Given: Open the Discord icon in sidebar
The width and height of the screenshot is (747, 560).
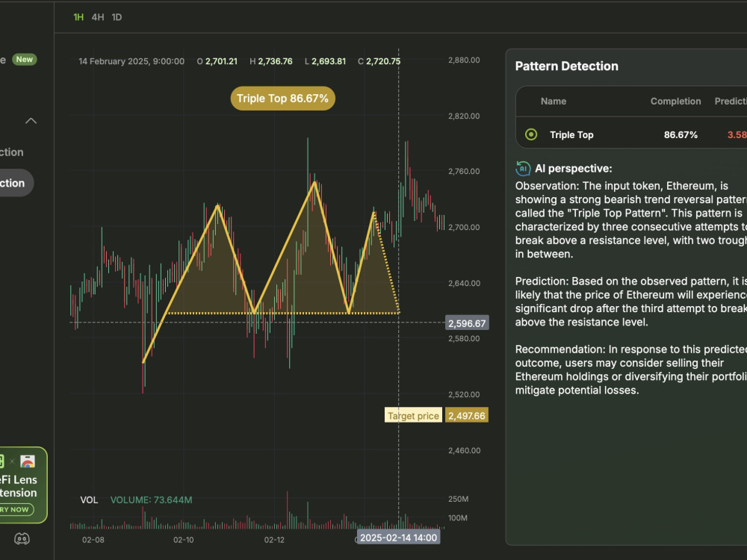Looking at the screenshot, I should click(x=22, y=538).
